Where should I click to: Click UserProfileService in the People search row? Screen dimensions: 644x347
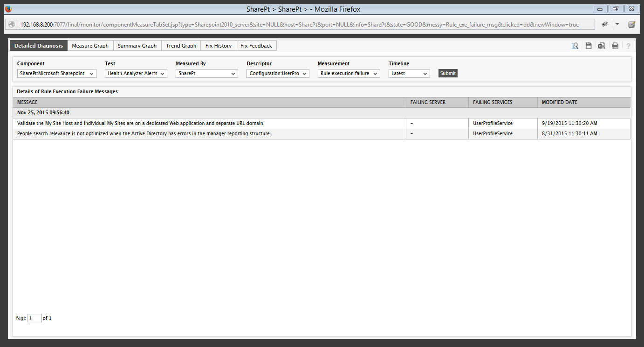tap(493, 133)
